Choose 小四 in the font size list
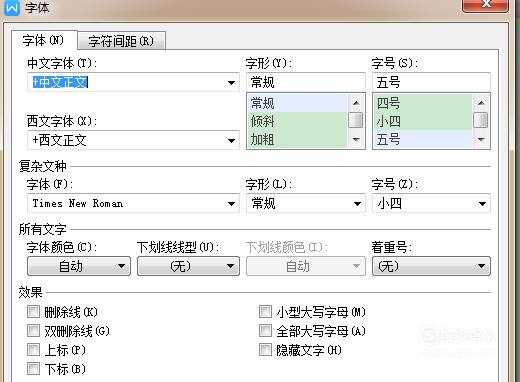Image resolution: width=520 pixels, height=382 pixels. coord(422,121)
